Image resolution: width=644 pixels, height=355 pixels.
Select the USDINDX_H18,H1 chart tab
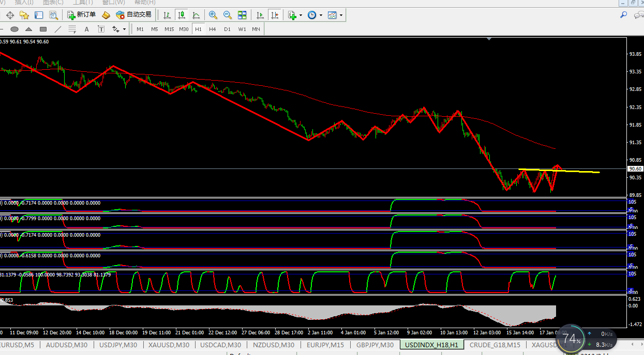pyautogui.click(x=432, y=344)
